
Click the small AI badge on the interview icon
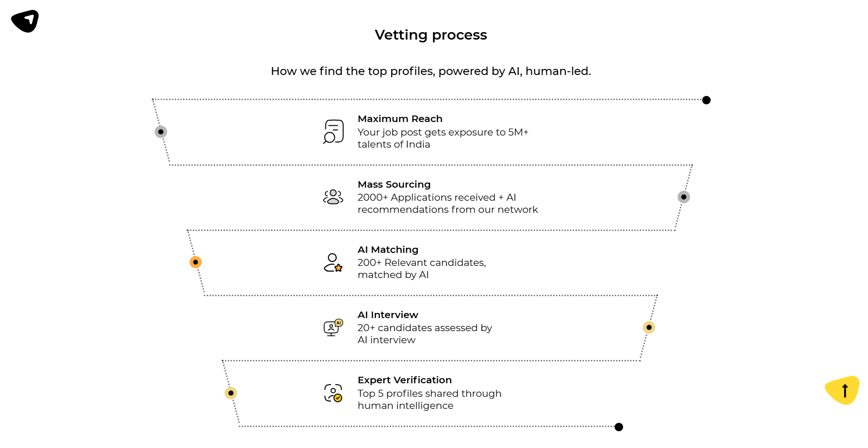coord(339,322)
